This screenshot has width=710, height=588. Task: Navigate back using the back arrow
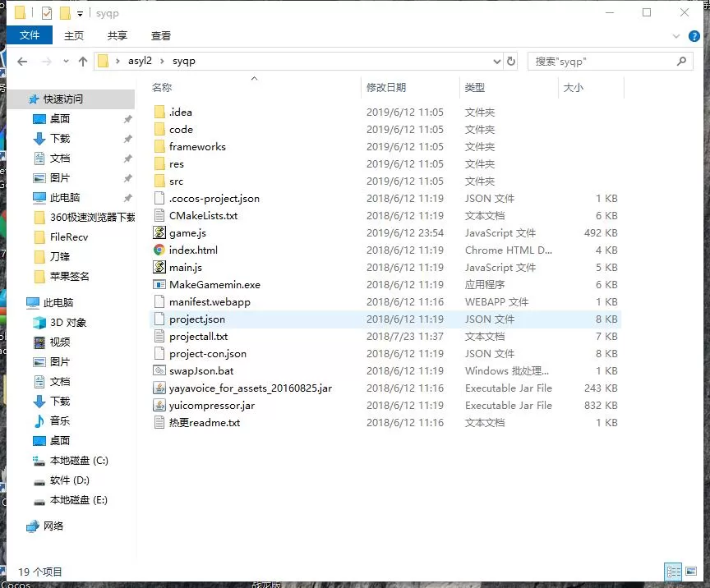[x=22, y=60]
